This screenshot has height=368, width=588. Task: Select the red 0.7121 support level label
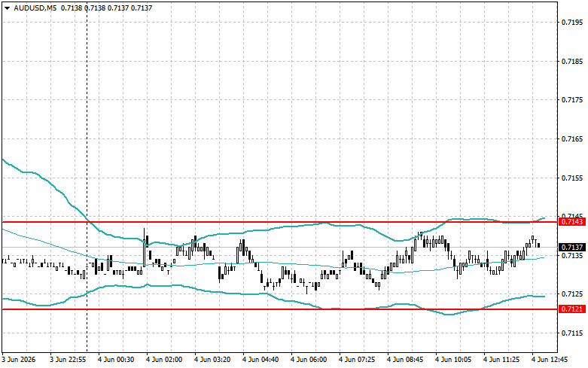pos(572,309)
